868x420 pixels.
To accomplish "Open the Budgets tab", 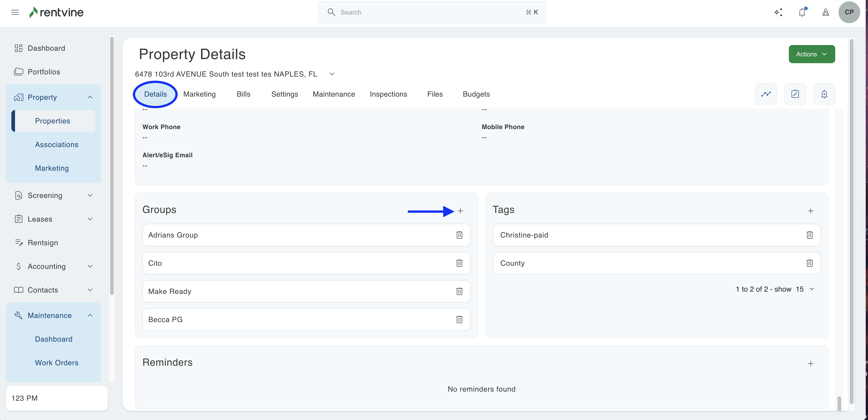I will click(476, 94).
